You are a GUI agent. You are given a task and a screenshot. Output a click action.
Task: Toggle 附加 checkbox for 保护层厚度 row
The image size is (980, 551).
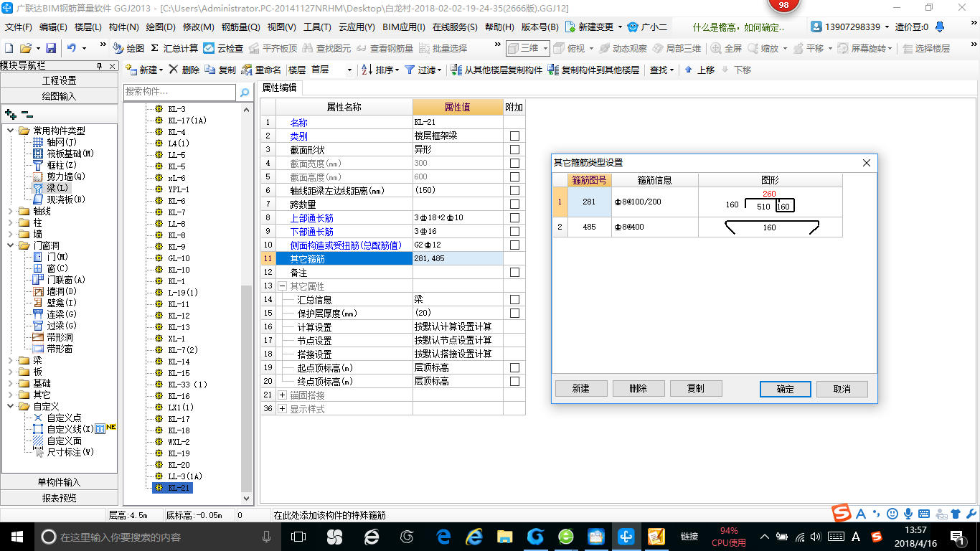[514, 313]
